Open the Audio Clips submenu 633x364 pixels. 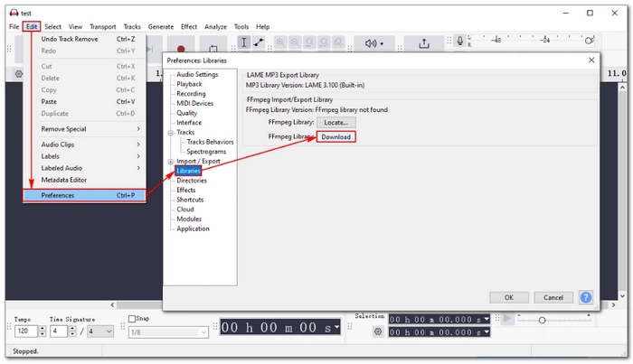pos(84,145)
